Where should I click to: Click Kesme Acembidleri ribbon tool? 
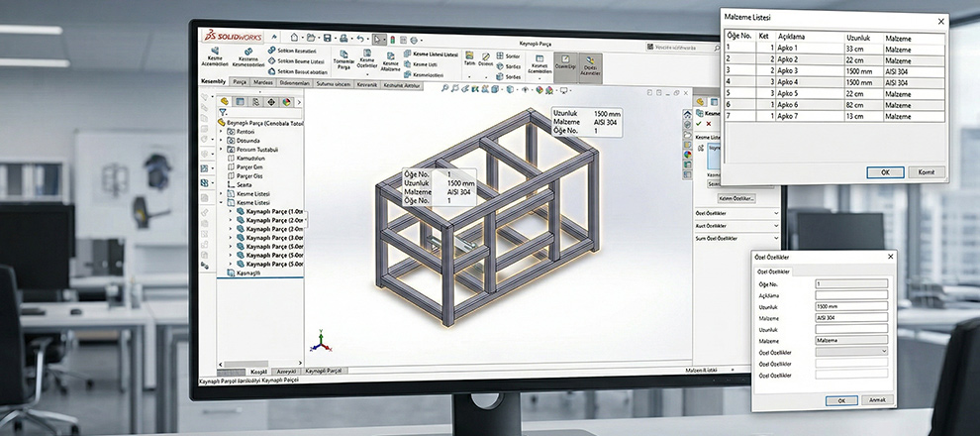click(x=215, y=56)
